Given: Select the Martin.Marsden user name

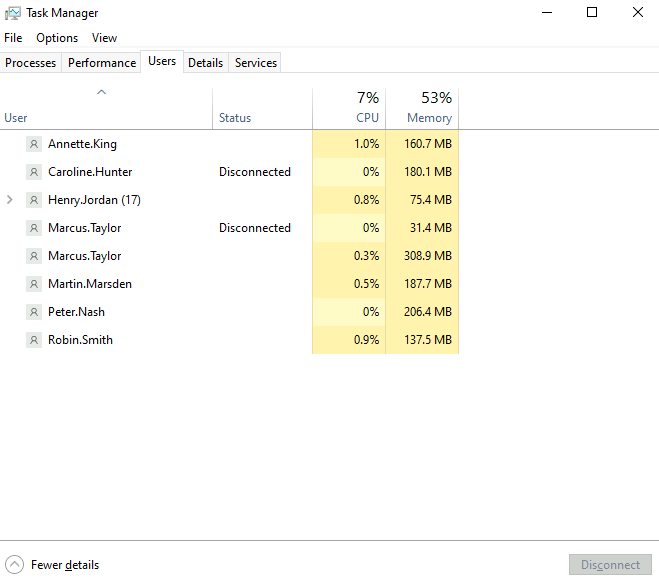Looking at the screenshot, I should click(90, 284).
